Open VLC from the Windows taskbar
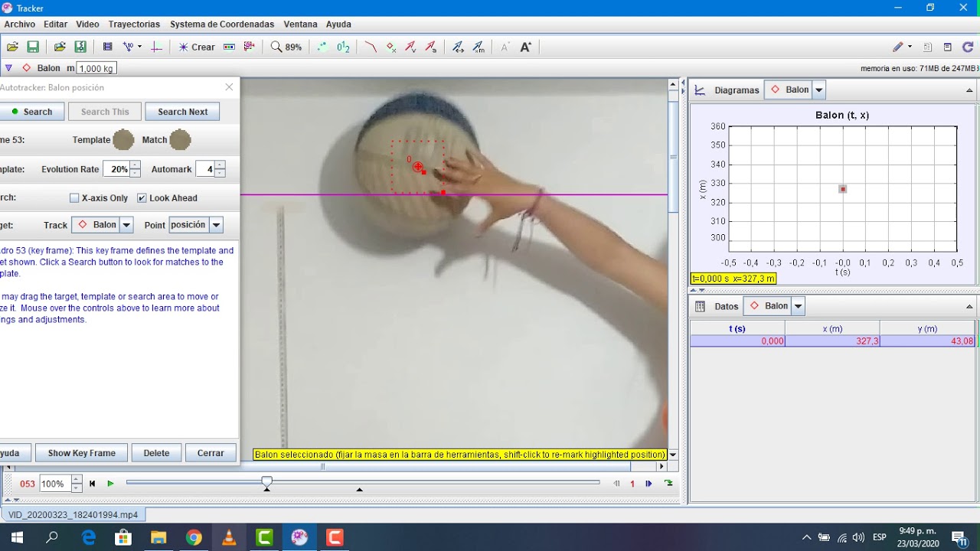This screenshot has width=980, height=551. click(229, 537)
